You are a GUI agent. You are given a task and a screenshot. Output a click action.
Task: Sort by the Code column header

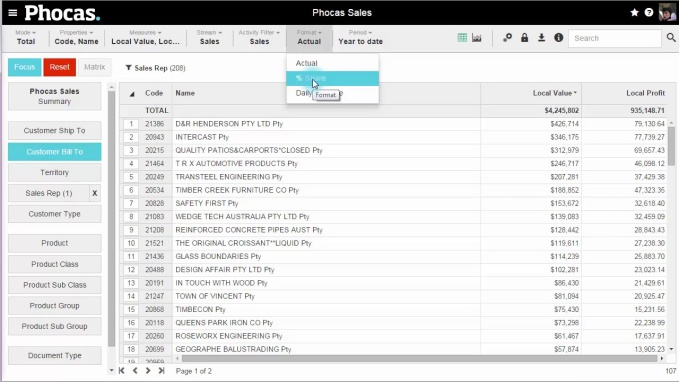pos(154,93)
